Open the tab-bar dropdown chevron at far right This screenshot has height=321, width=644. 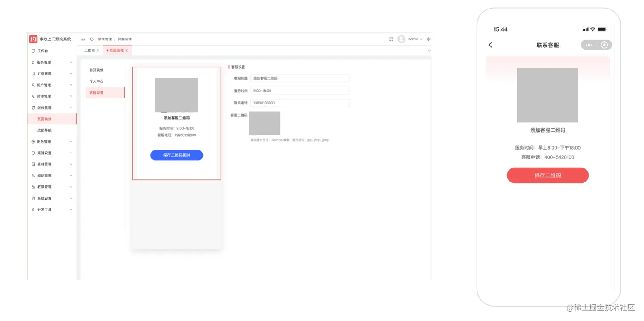[x=429, y=51]
